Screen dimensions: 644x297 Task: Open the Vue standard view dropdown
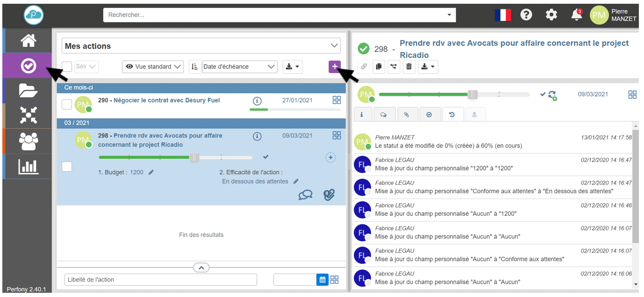(x=153, y=67)
